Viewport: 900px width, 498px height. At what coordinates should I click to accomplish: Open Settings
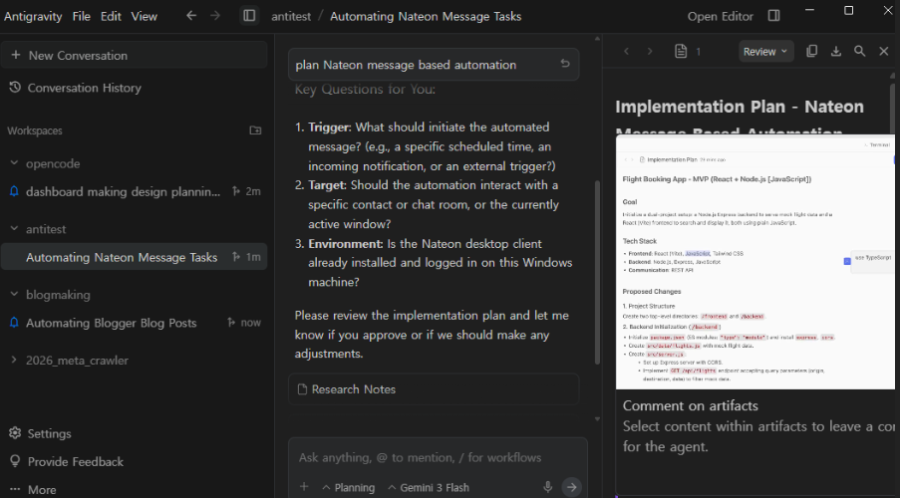(40, 433)
